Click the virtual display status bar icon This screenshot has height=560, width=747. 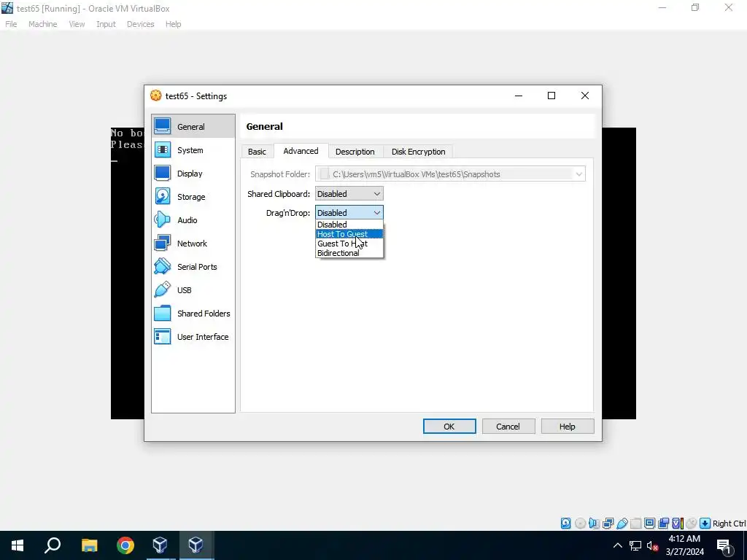coord(649,524)
